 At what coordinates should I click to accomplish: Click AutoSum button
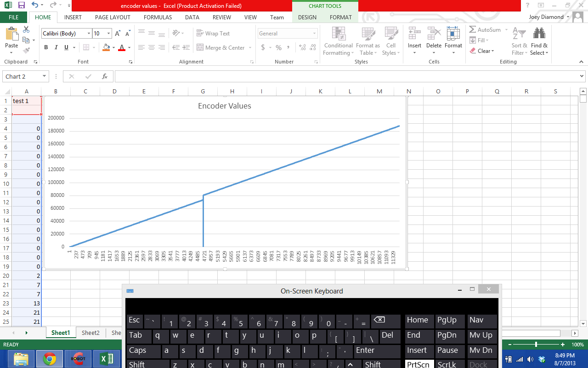click(485, 29)
